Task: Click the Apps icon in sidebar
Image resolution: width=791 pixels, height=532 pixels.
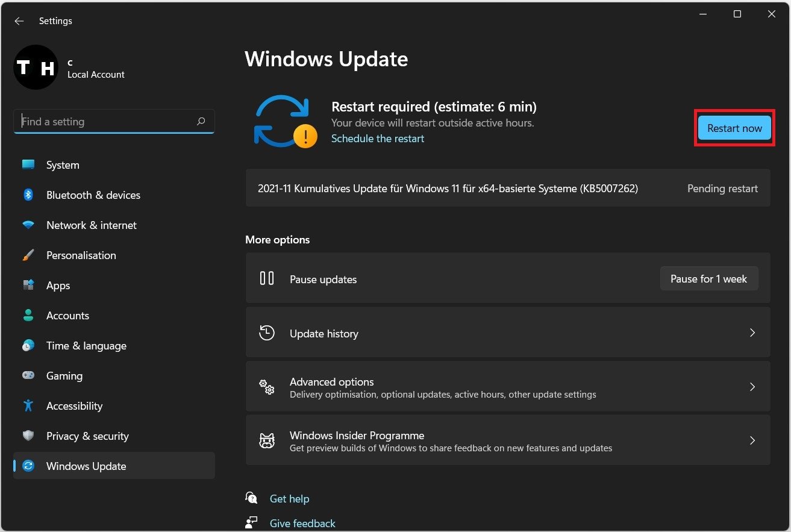Action: tap(28, 285)
